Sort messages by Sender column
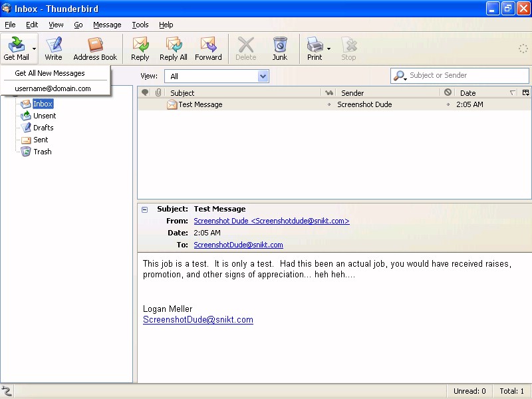 tap(388, 92)
